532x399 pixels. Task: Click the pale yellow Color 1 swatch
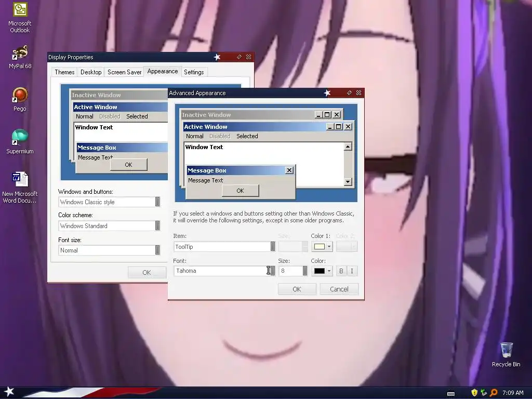coord(320,247)
